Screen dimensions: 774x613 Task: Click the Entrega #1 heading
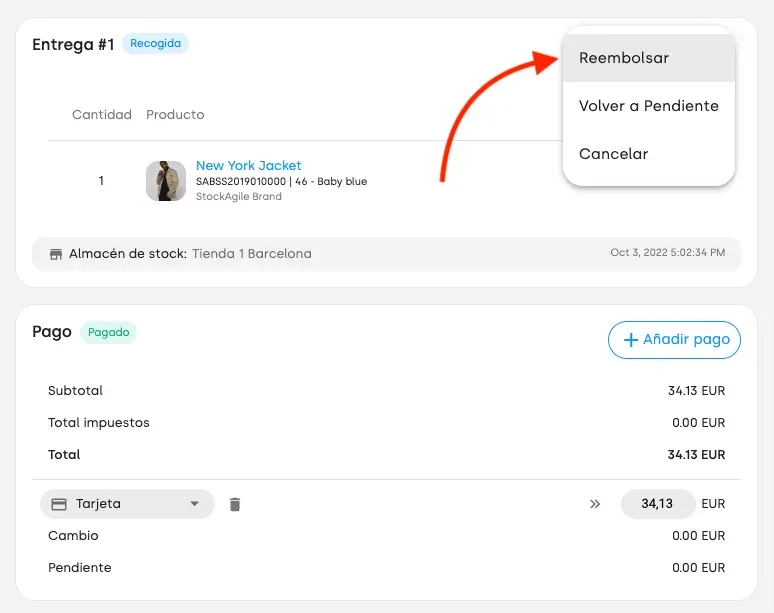point(73,44)
